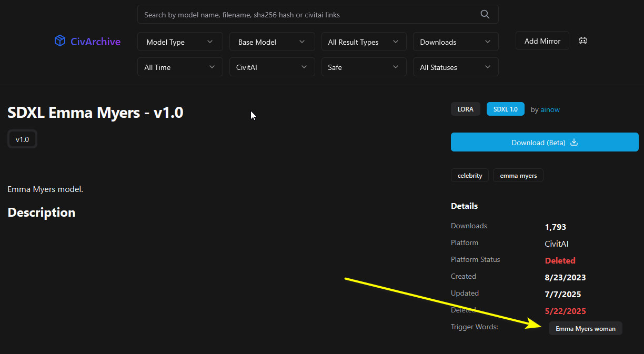Expand the All Statuses dropdown
Screen dimensions: 644x354
pyautogui.click(x=456, y=67)
